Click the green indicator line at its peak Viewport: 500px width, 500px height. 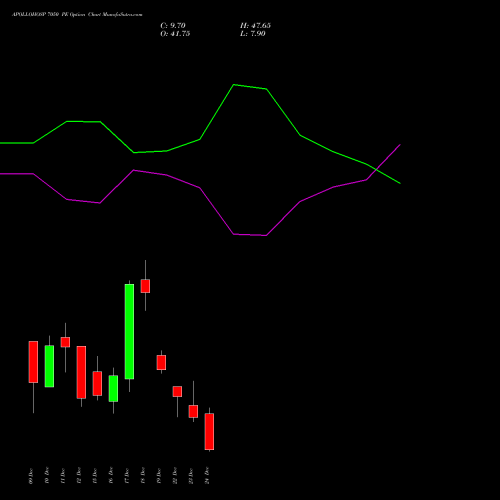tap(234, 85)
